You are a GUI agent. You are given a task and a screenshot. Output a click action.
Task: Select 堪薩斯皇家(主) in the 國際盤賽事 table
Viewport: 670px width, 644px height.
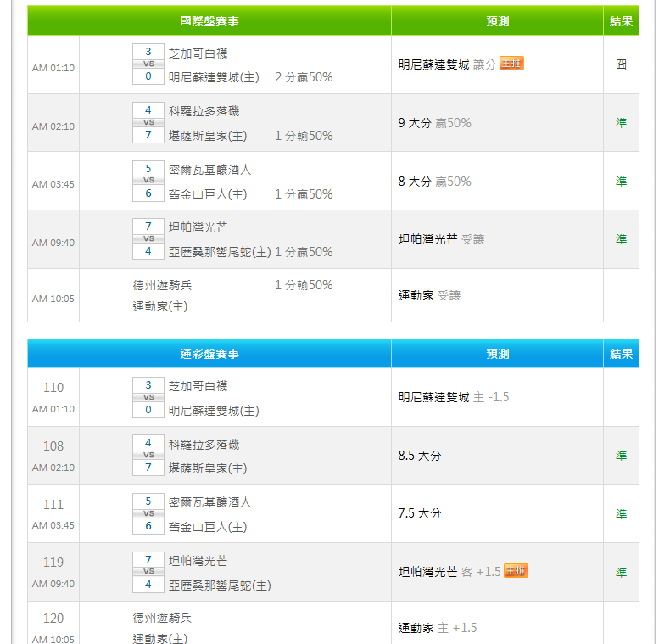pos(208,136)
